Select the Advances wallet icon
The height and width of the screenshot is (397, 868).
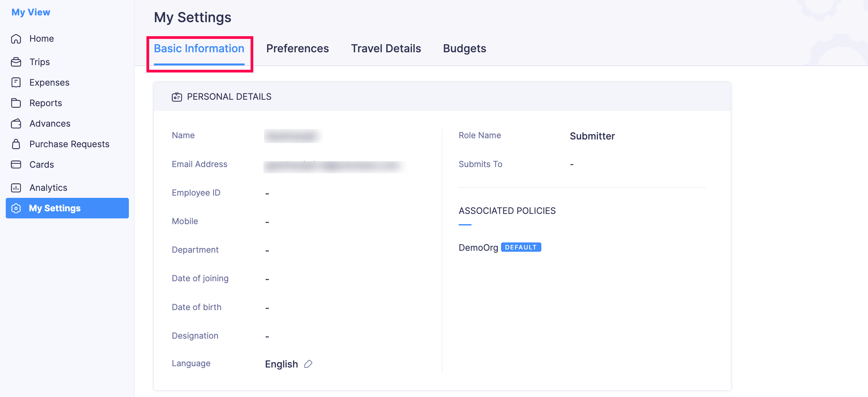coord(16,123)
